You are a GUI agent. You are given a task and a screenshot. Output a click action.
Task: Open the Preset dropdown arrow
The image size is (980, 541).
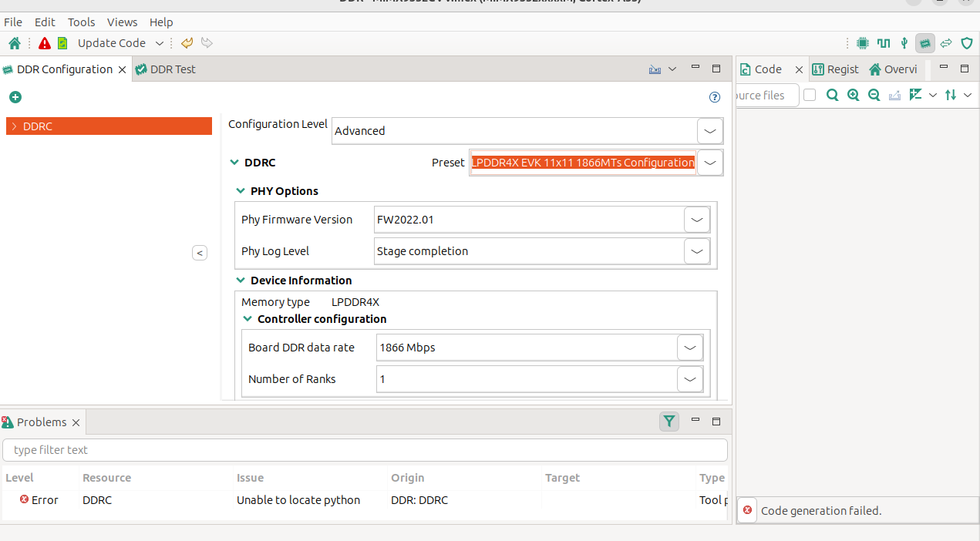point(710,163)
